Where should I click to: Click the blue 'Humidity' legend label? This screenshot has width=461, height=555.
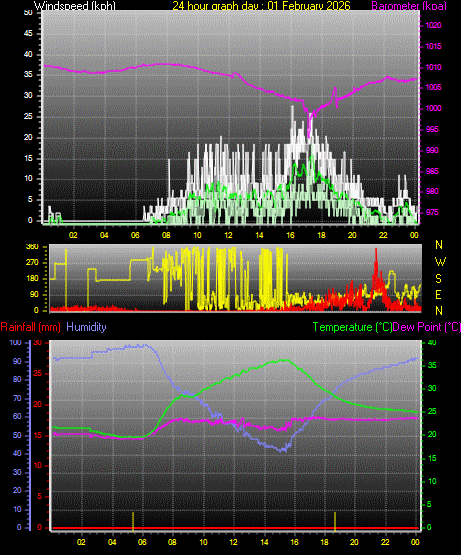(x=86, y=327)
